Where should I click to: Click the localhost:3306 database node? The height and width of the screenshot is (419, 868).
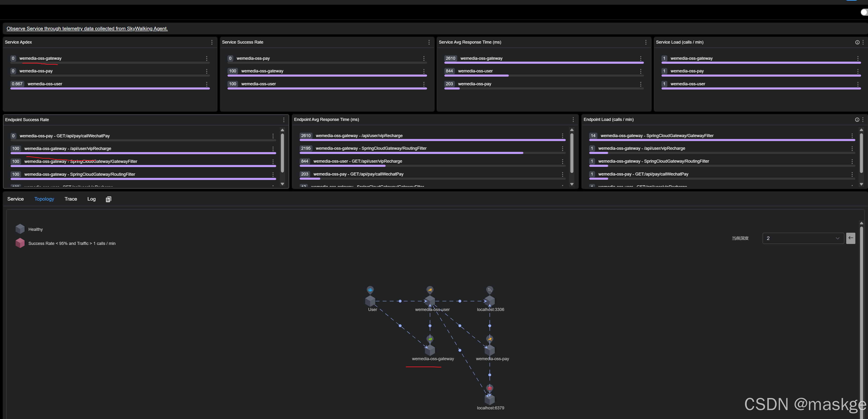pos(490,301)
